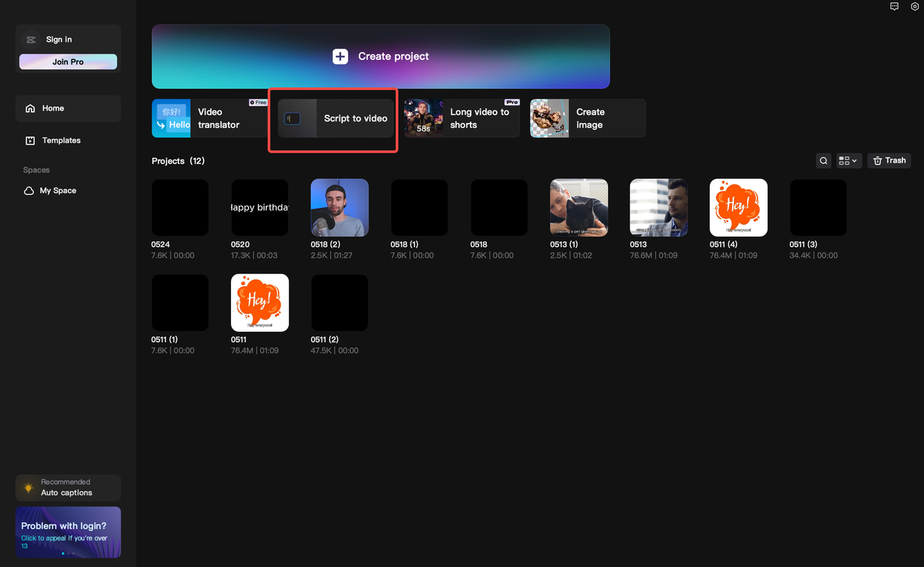Open the Trash

[x=889, y=161]
